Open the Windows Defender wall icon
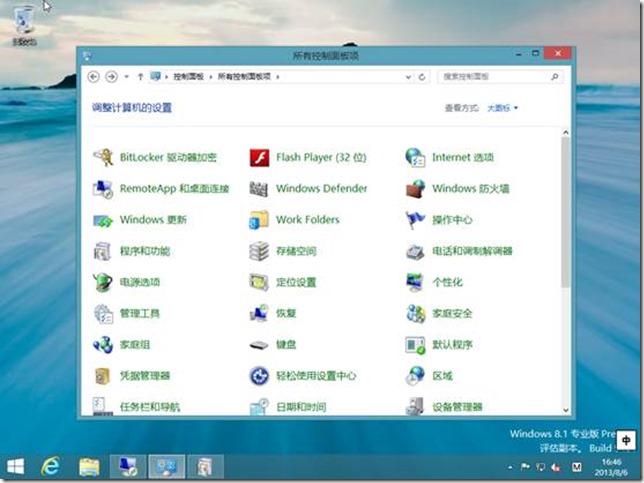 click(x=259, y=189)
